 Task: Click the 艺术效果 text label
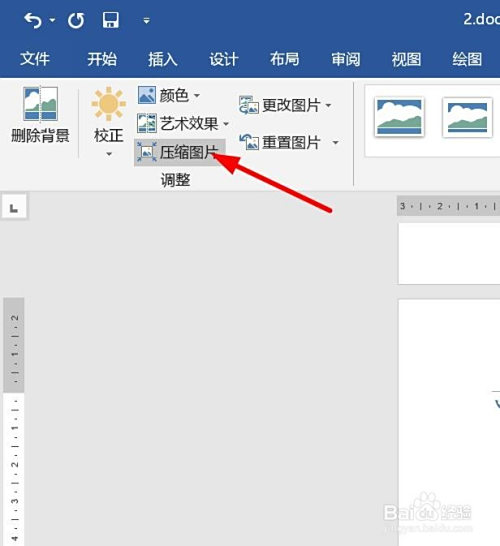189,124
